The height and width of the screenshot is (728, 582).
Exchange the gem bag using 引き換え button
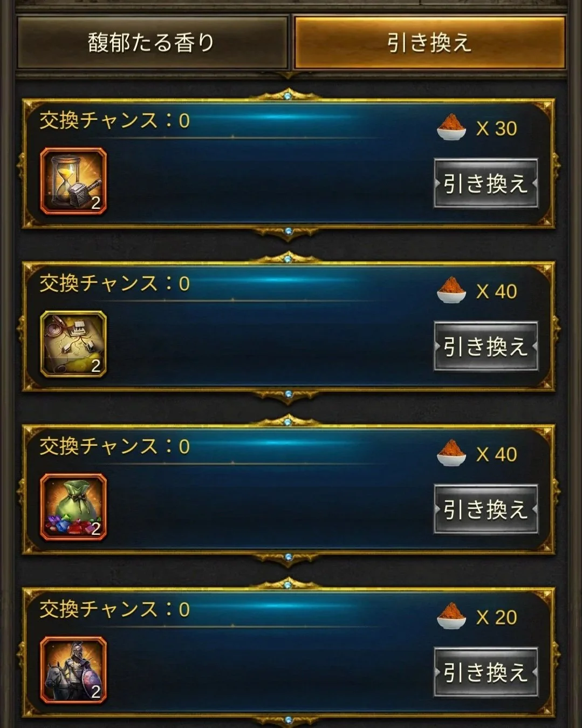tap(486, 509)
